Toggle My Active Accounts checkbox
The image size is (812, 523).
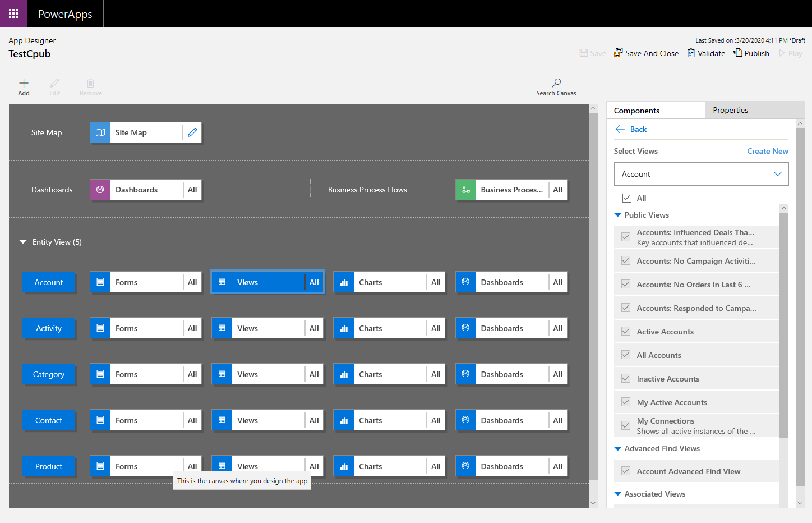(x=626, y=402)
